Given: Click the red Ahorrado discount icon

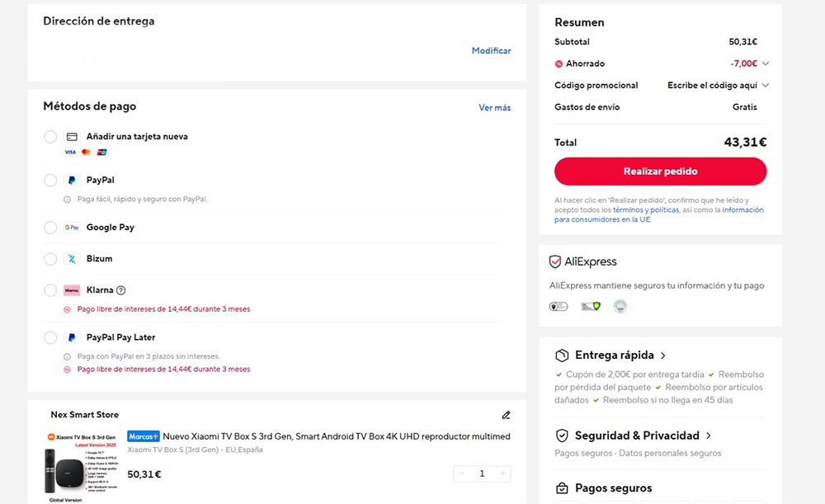Looking at the screenshot, I should 559,64.
